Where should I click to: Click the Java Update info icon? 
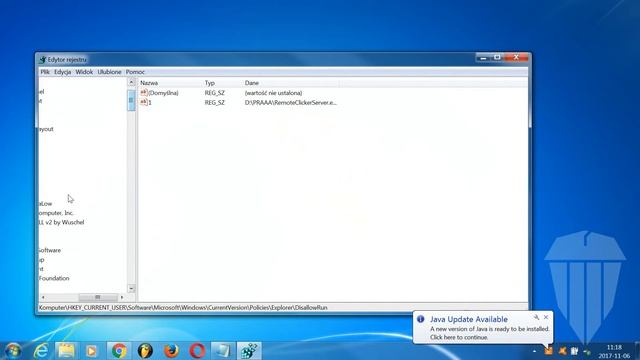[x=420, y=319]
